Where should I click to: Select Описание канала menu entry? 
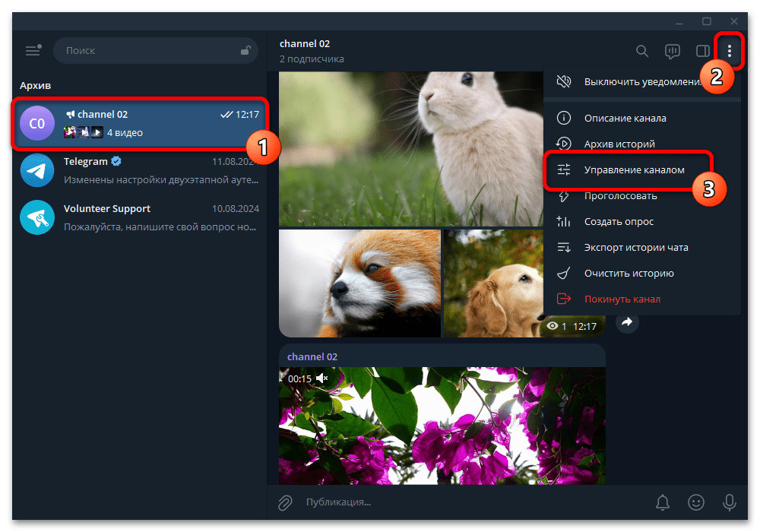625,119
